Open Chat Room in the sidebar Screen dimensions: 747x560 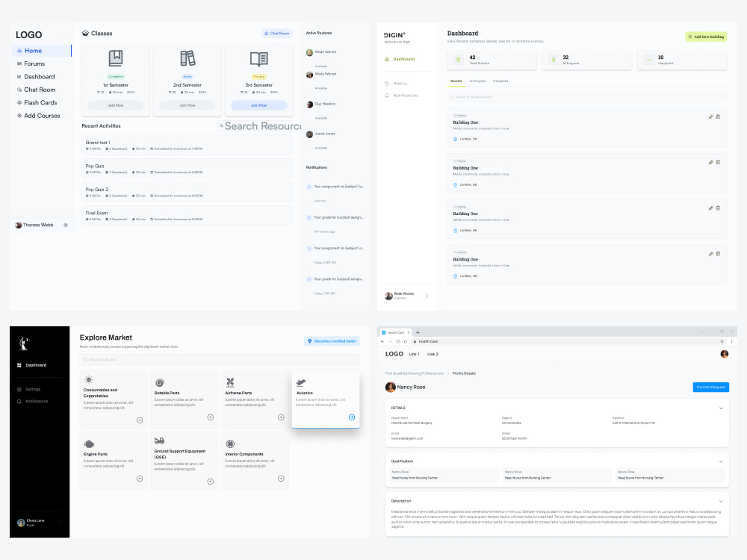click(36, 90)
